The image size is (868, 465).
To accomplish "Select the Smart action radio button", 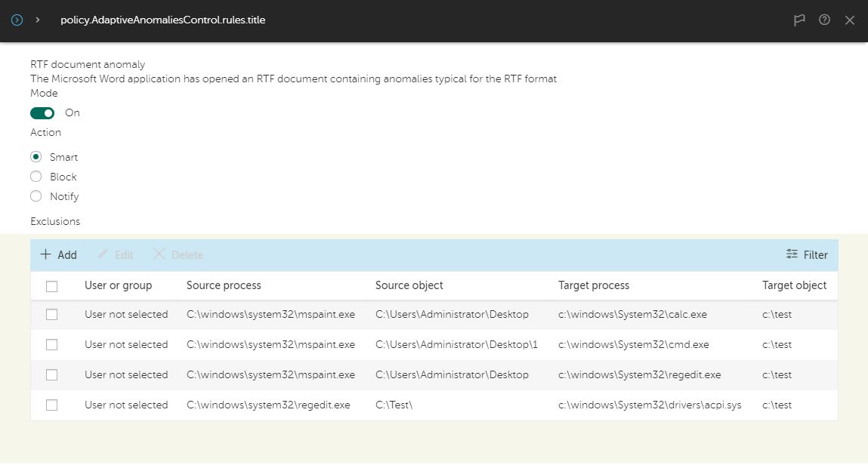I will [36, 157].
